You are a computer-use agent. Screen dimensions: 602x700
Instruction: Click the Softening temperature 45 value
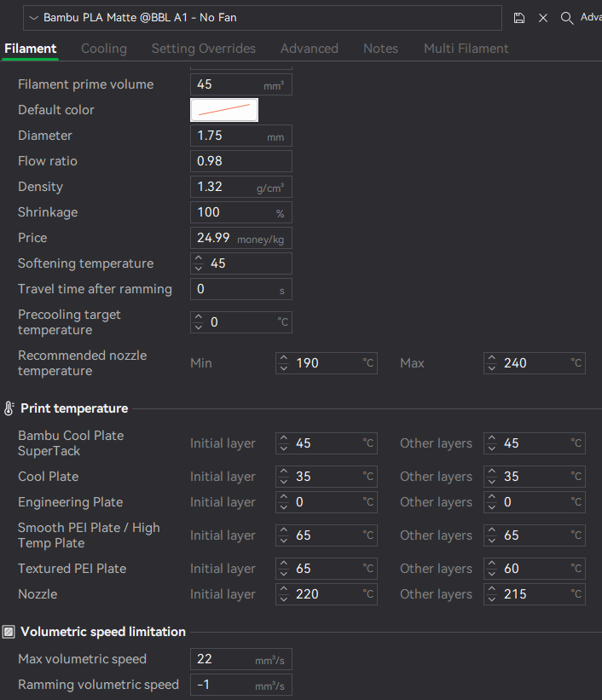218,263
